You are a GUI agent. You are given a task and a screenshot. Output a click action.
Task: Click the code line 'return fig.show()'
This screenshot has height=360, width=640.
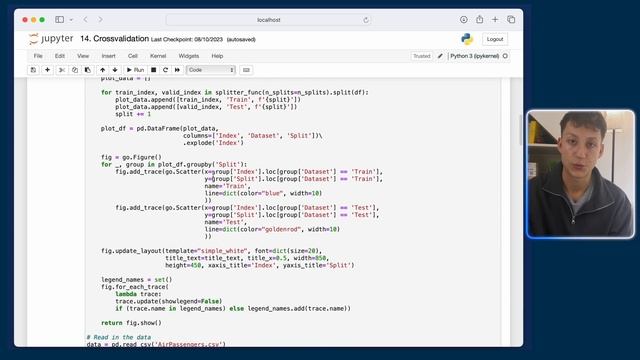(x=131, y=323)
